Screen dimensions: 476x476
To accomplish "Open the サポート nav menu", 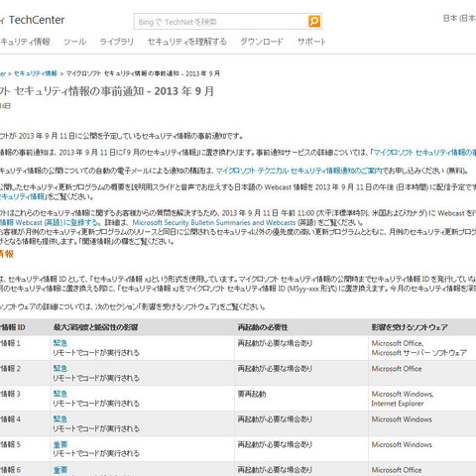I will 311,42.
